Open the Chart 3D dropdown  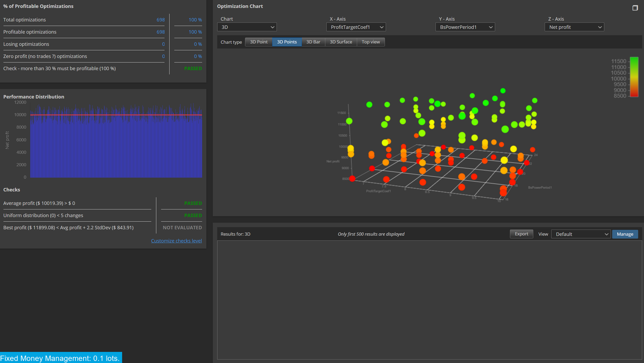(x=247, y=27)
